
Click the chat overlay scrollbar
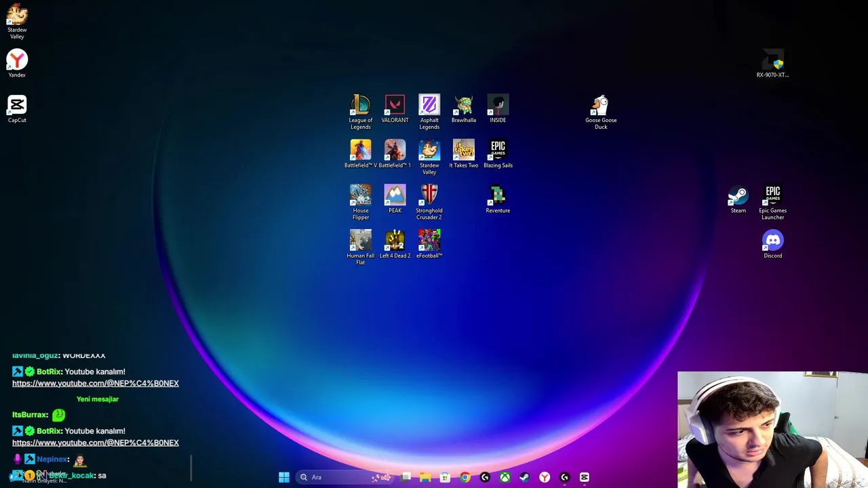[191, 468]
